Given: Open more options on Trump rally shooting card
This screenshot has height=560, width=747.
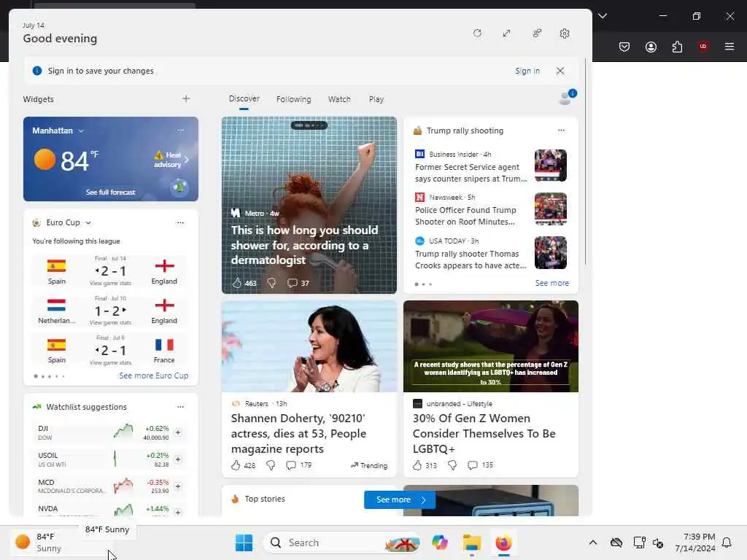Looking at the screenshot, I should click(x=561, y=131).
